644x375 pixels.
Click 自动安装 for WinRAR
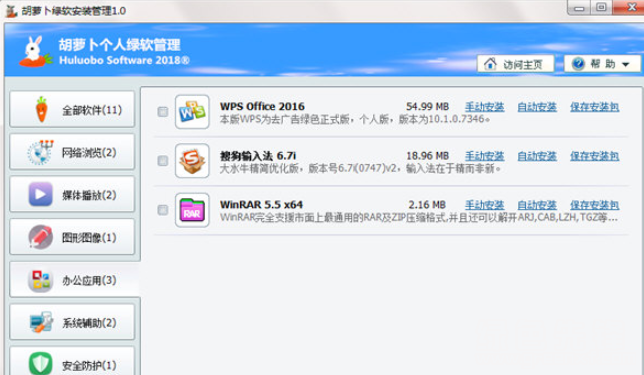tap(537, 205)
